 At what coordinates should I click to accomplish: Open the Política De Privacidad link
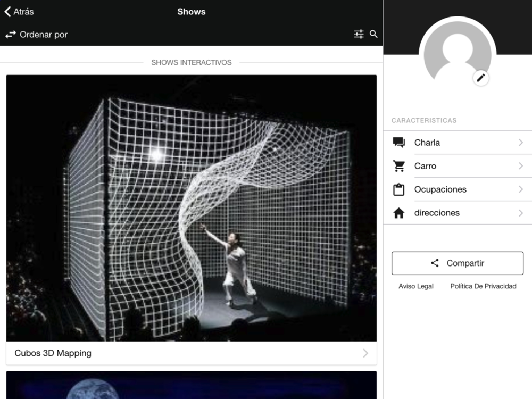pos(483,286)
